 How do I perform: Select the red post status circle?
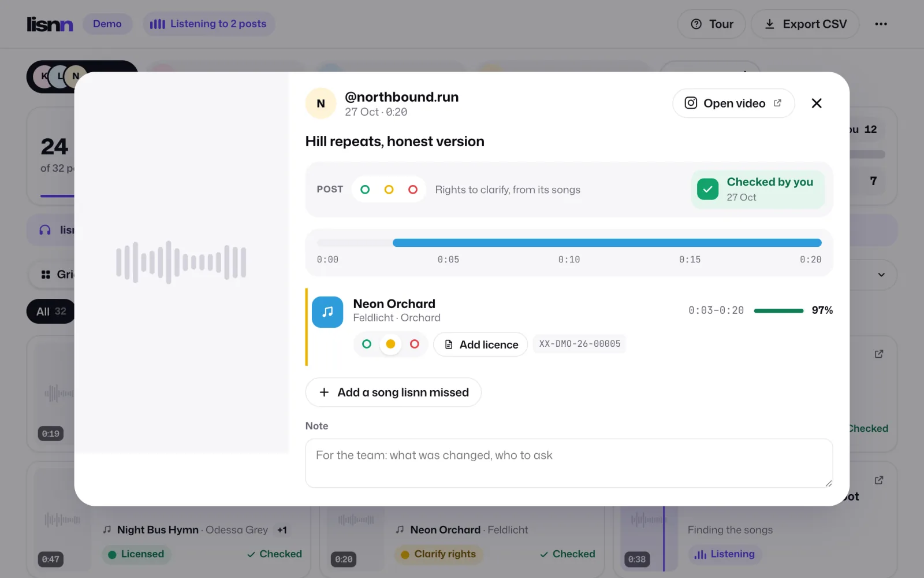pyautogui.click(x=413, y=190)
